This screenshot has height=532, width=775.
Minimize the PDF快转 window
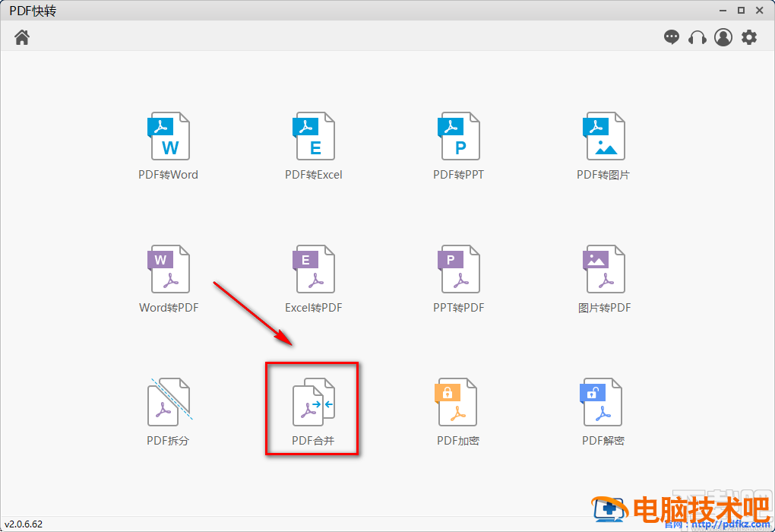tap(723, 11)
